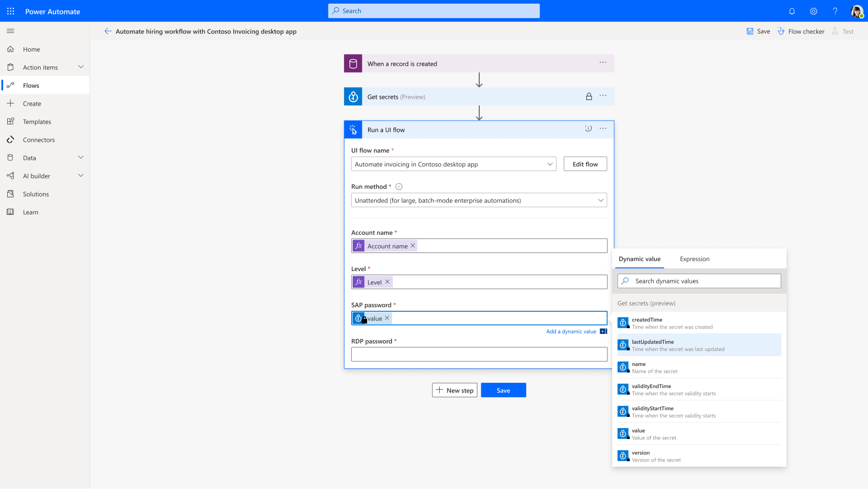
Task: Click the top Search box
Action: tap(434, 11)
